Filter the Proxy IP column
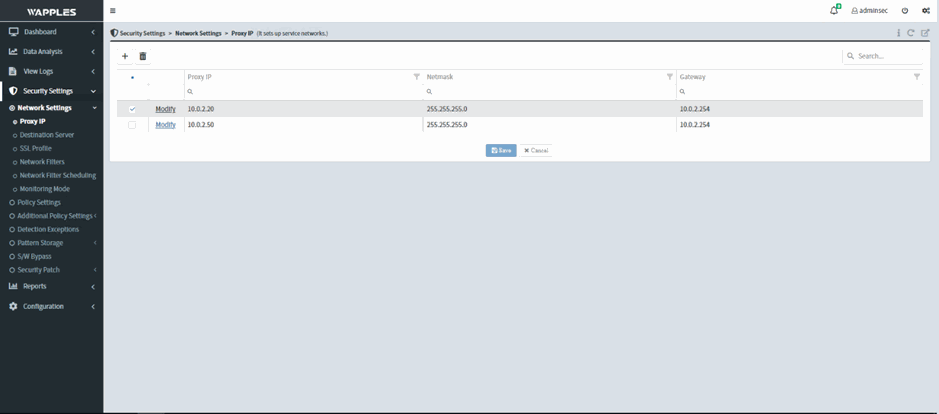 pyautogui.click(x=417, y=77)
